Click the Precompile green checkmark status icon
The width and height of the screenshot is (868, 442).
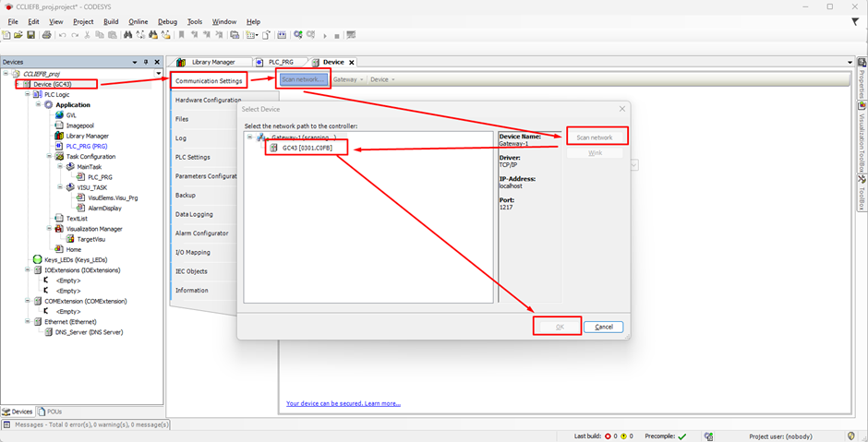[x=681, y=436]
